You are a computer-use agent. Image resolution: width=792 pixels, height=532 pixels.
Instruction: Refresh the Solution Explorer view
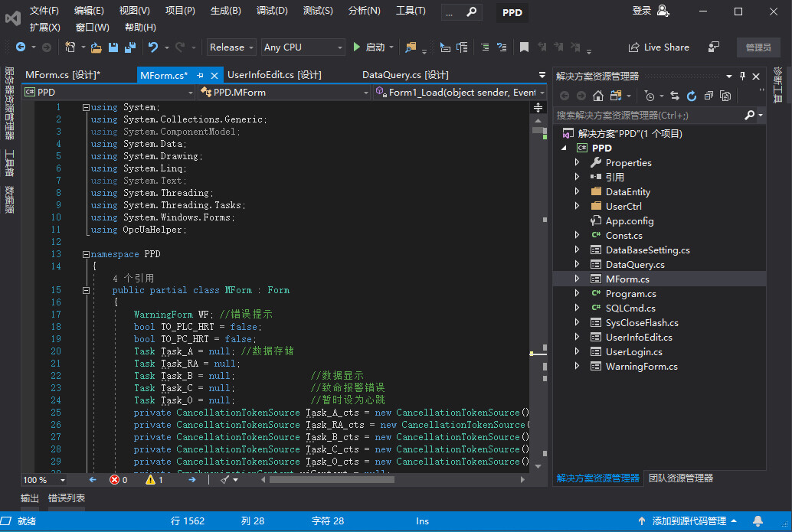(x=692, y=96)
